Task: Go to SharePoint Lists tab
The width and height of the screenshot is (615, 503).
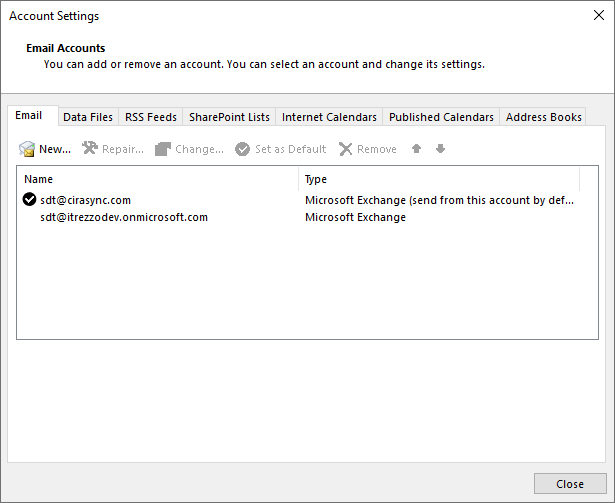Action: pyautogui.click(x=229, y=117)
